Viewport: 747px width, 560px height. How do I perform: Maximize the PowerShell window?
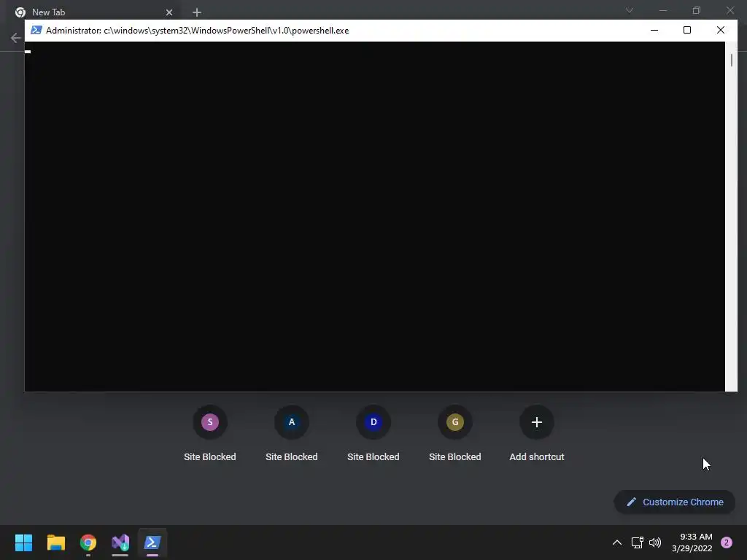[x=687, y=30]
